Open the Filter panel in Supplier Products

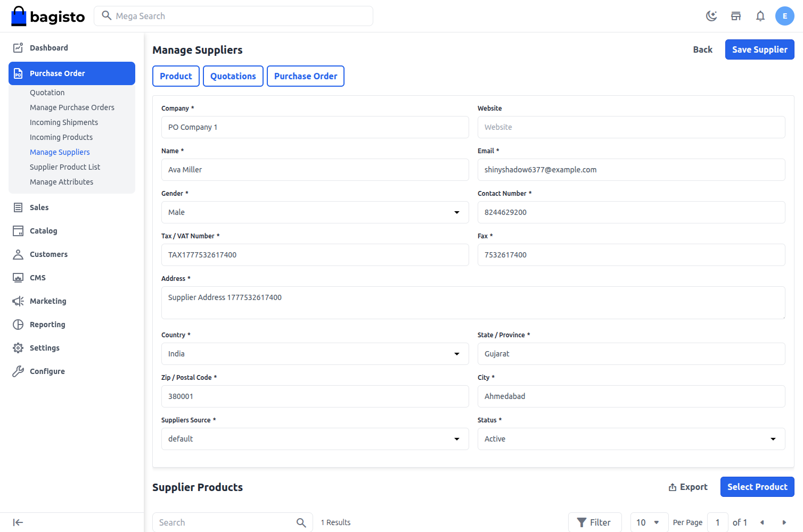pyautogui.click(x=595, y=522)
